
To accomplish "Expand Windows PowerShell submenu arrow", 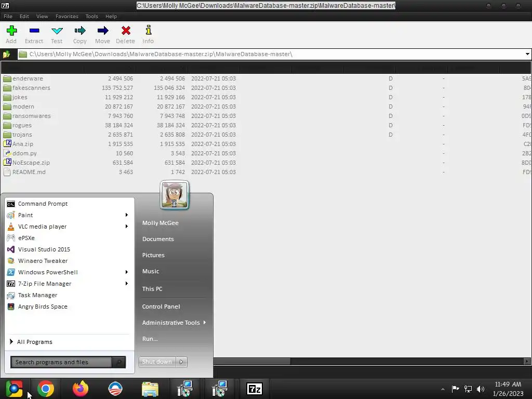I will 127,272.
